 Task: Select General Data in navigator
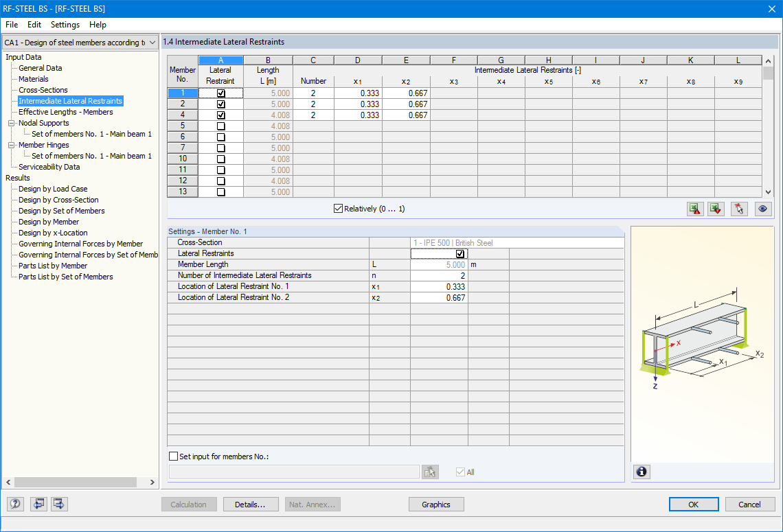(x=41, y=68)
